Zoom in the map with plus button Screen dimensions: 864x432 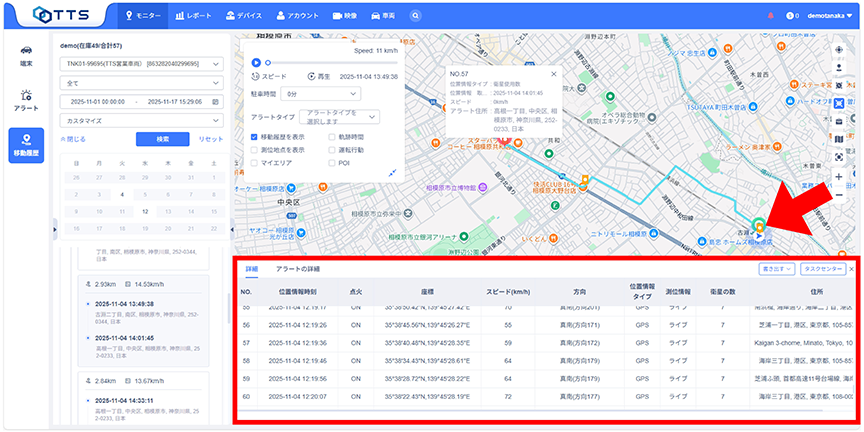click(838, 175)
